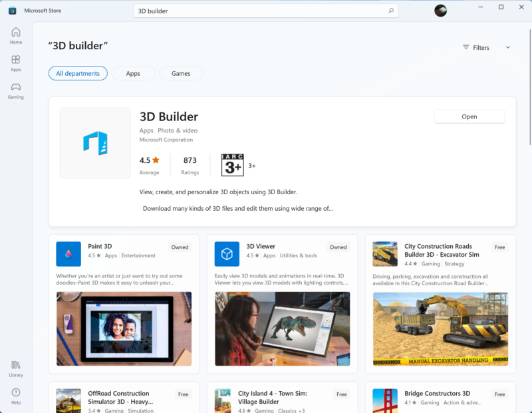532x413 pixels.
Task: Click the vertical scrollbar thumb
Action: 530,88
